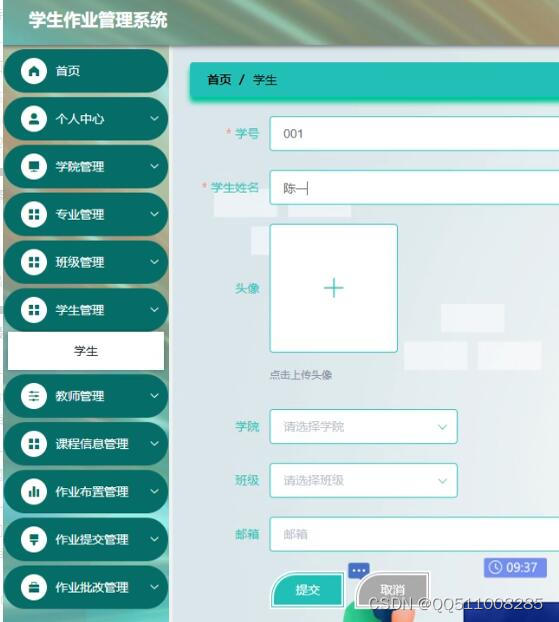The width and height of the screenshot is (559, 622).
Task: Click the 09:37 time badge
Action: pos(515,568)
